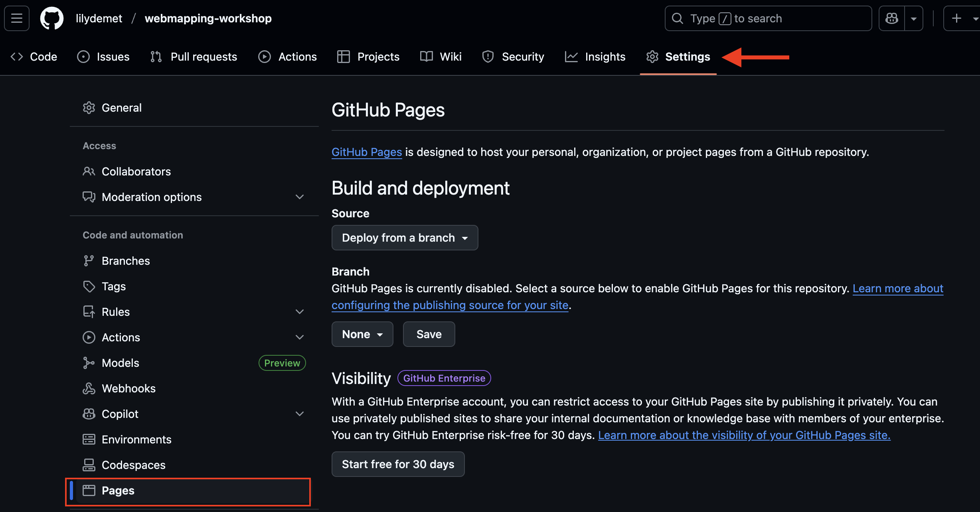Click the Pages sidebar browser icon
The image size is (980, 512).
(x=89, y=490)
